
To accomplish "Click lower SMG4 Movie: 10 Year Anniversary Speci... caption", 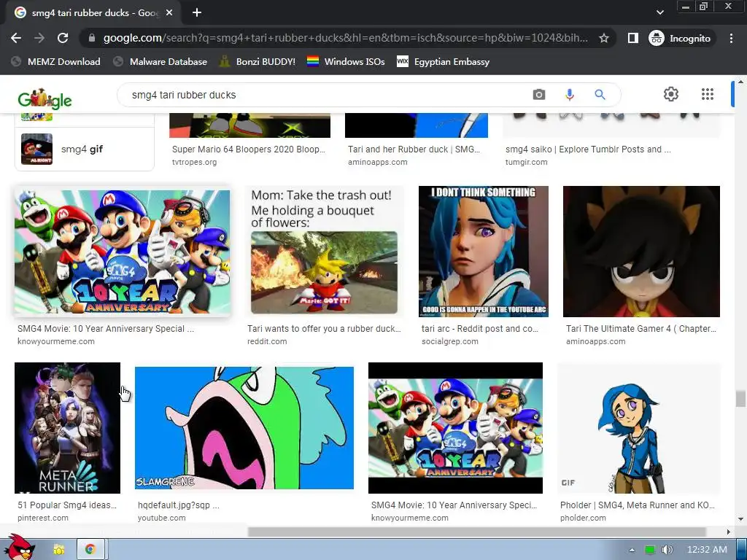I will pyautogui.click(x=454, y=505).
